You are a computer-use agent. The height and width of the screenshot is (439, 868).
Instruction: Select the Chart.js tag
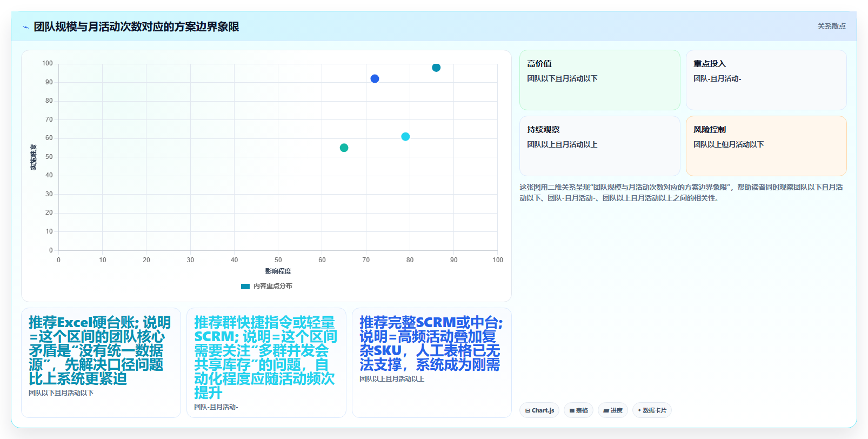[x=539, y=410]
